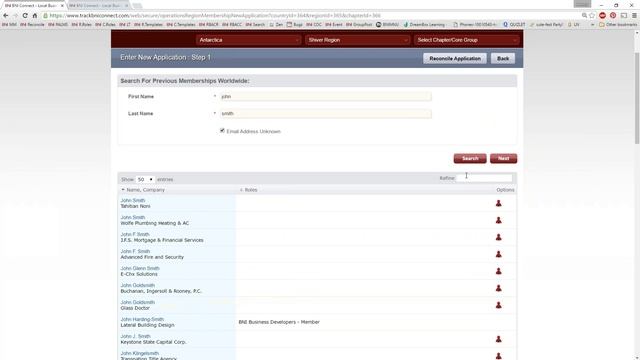Click the Last Name input field

pos(325,113)
